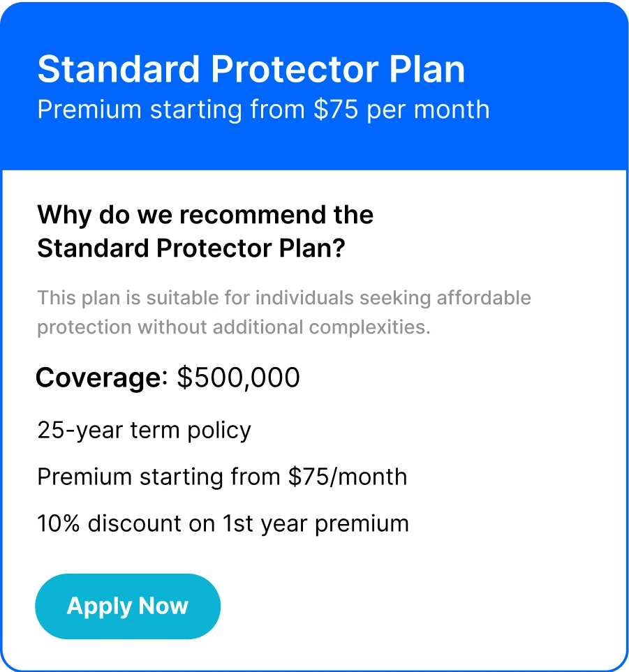This screenshot has width=629, height=672.
Task: Click the 'Standard Protector Plan?' heading line
Action: coord(191,248)
